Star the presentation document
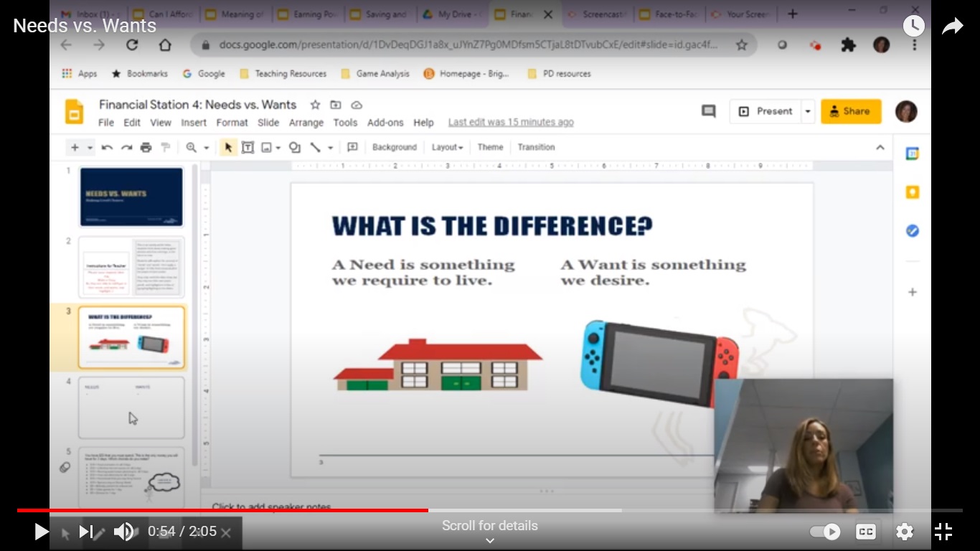The height and width of the screenshot is (551, 980). 315,105
